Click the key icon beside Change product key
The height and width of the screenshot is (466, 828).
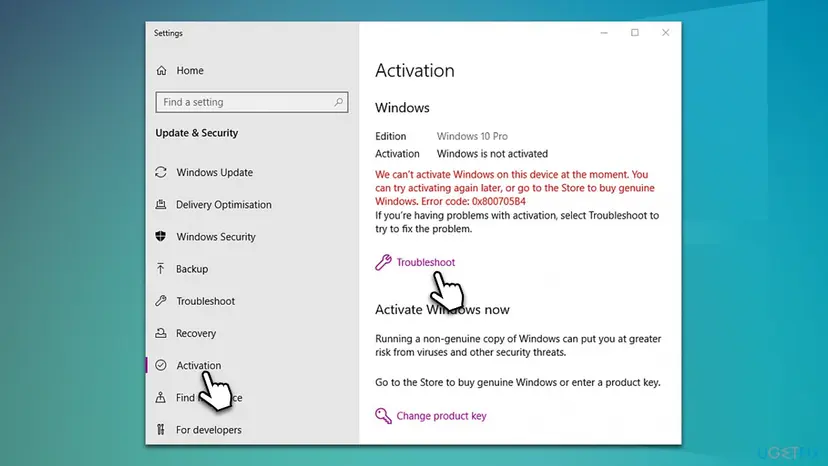pyautogui.click(x=383, y=416)
